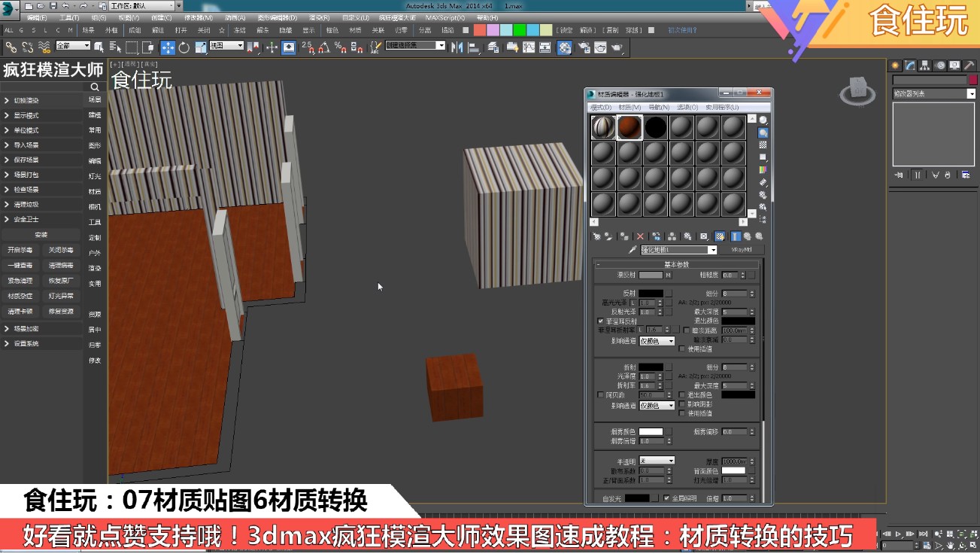Click the 漫反射 diffuse color swatch

(x=651, y=275)
